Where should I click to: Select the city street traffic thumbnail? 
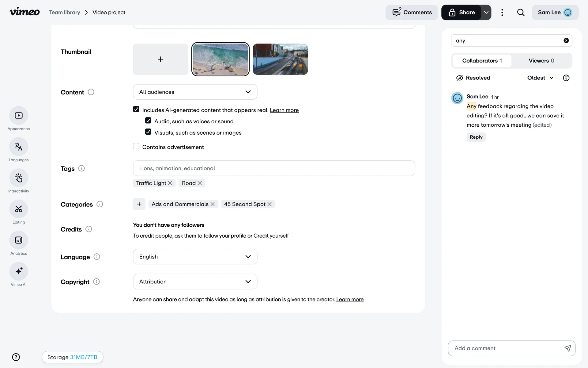point(280,59)
